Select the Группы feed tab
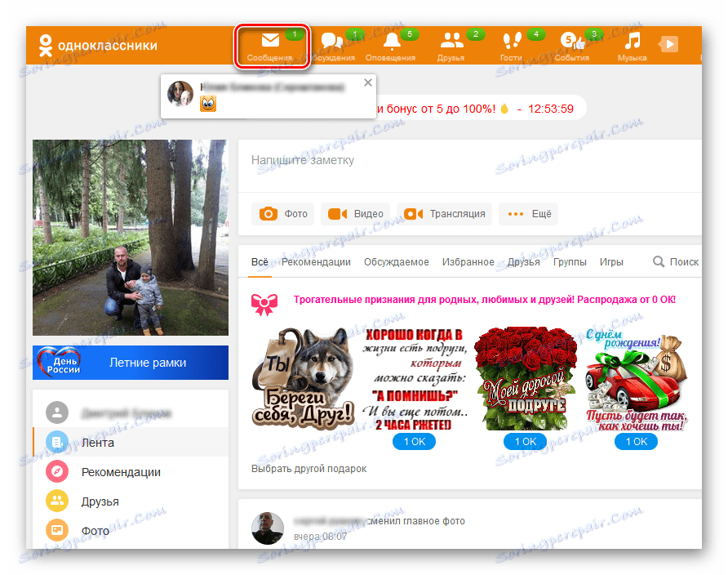This screenshot has height=575, width=728. [570, 262]
